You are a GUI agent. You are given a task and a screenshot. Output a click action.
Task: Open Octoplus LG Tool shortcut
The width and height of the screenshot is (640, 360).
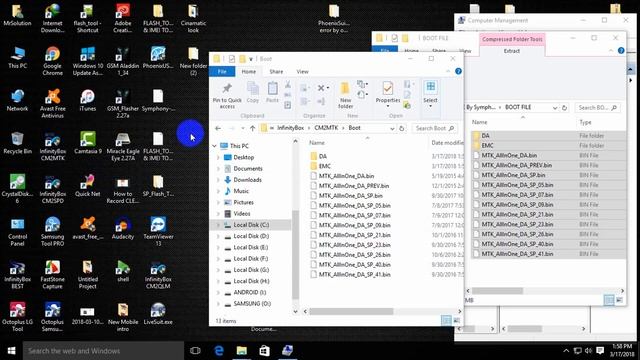coord(17,317)
